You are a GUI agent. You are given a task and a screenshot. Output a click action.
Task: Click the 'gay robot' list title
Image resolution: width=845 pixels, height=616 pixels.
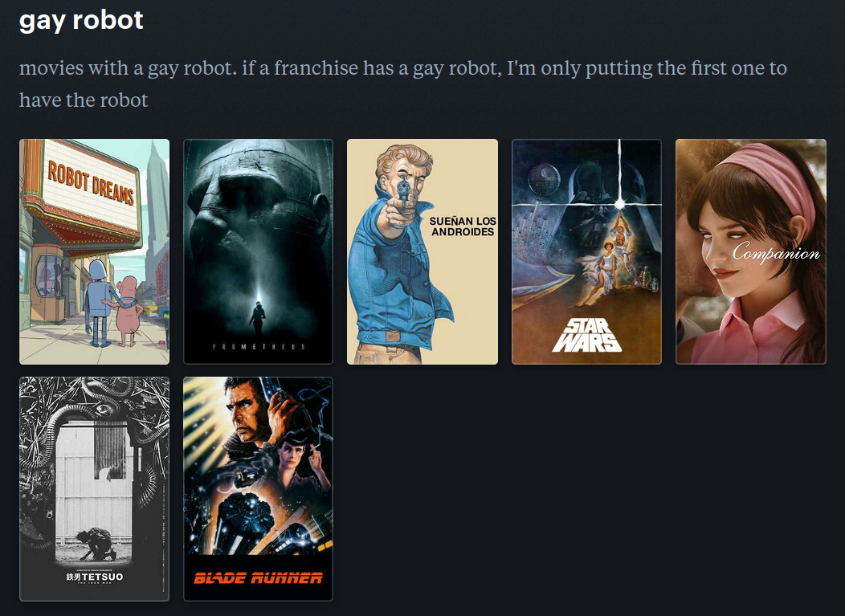[x=81, y=20]
